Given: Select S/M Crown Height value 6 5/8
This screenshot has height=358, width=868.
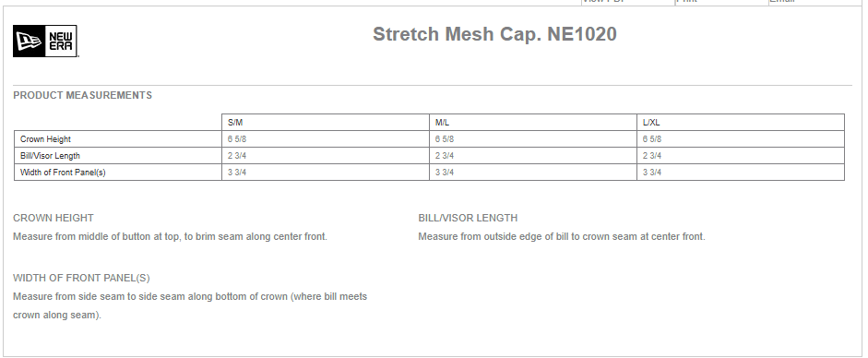Looking at the screenshot, I should pos(237,139).
